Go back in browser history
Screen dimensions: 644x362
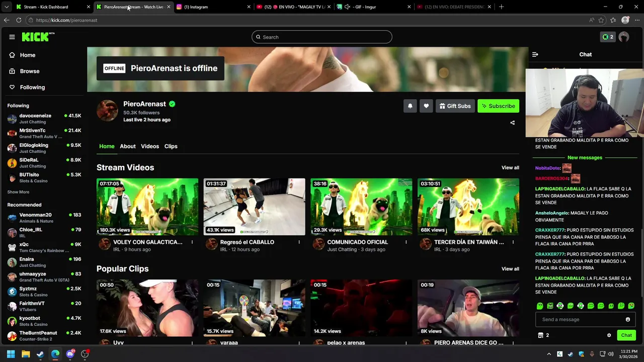(7, 20)
